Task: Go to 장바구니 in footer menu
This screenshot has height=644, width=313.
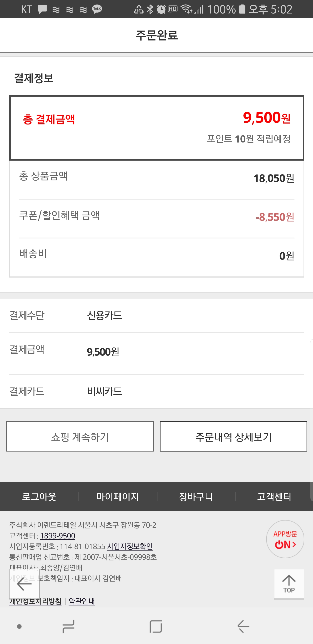Action: 196,496
